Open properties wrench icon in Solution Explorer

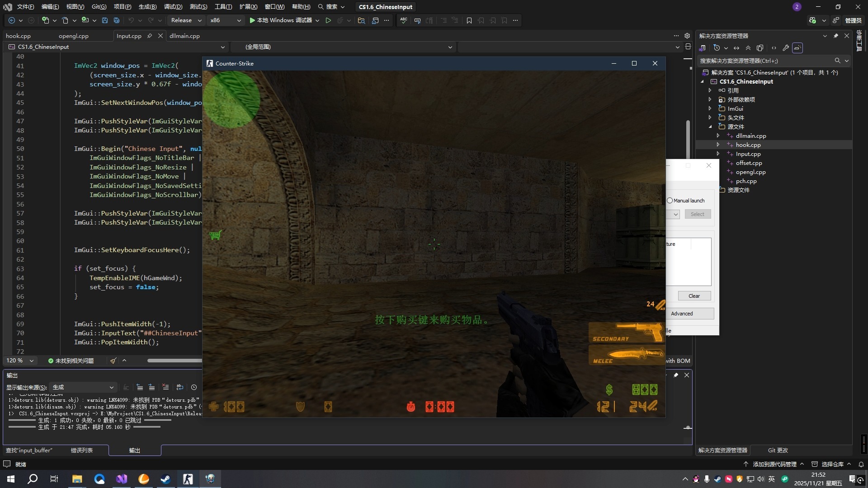[786, 48]
